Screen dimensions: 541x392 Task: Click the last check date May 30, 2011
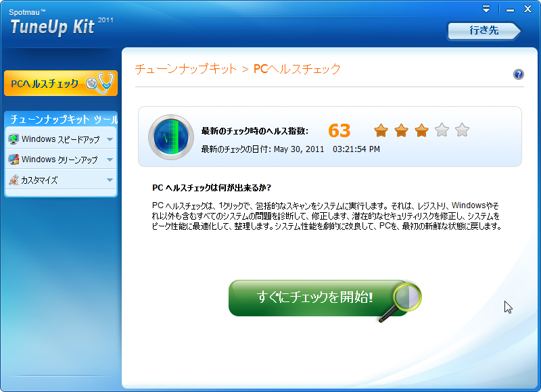tap(299, 149)
